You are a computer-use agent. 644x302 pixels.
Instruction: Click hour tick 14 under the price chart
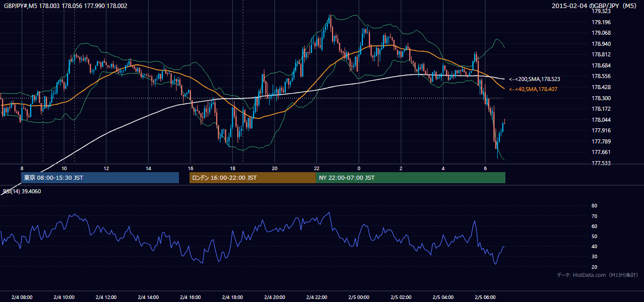point(148,168)
